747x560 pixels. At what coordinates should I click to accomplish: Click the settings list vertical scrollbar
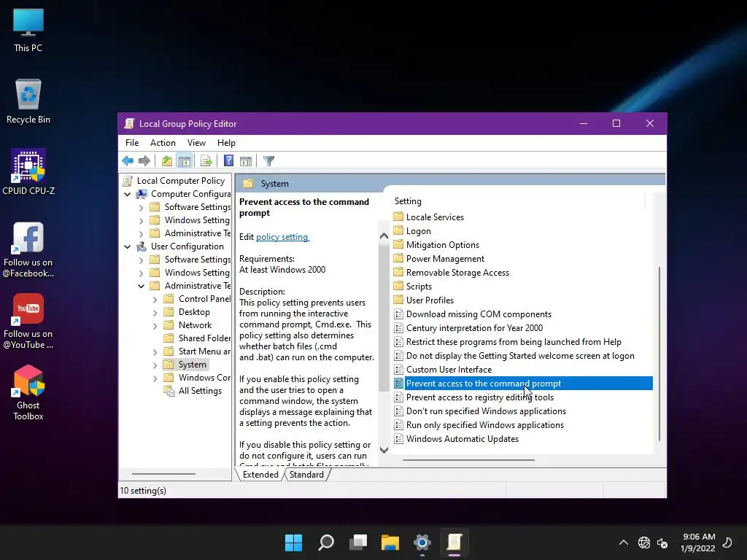[659, 354]
